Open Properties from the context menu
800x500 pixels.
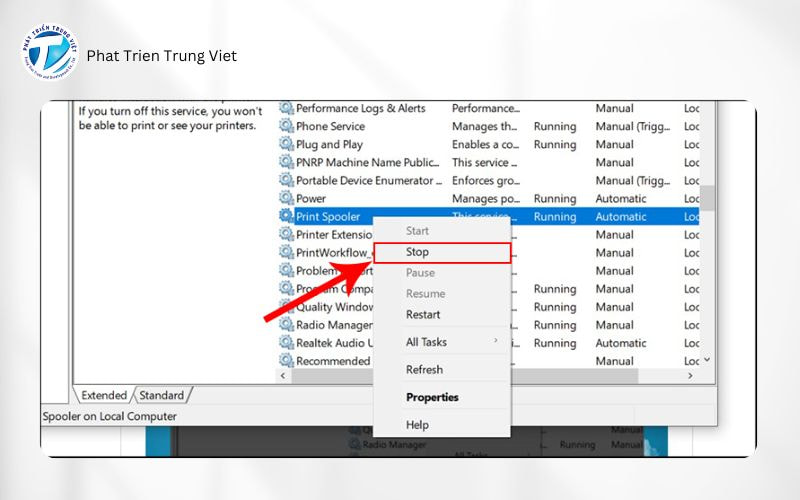(x=432, y=397)
